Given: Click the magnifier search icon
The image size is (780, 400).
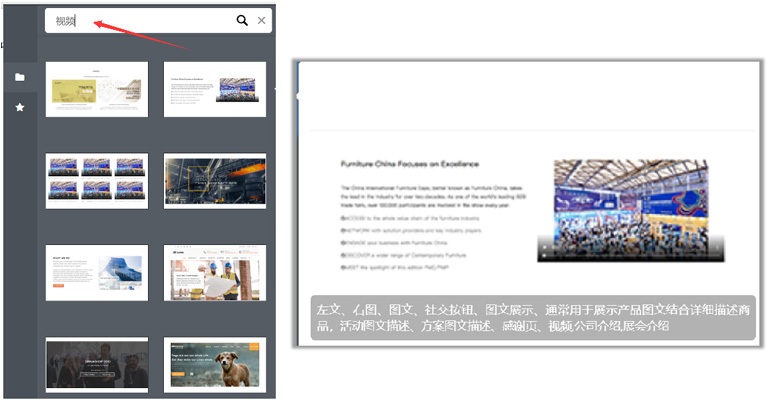Looking at the screenshot, I should point(241,20).
